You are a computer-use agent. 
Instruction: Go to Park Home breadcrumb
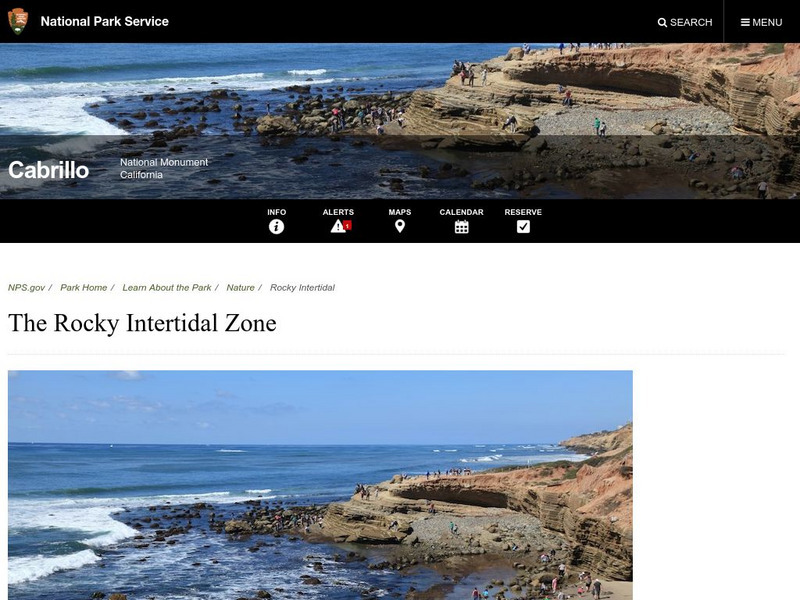[x=84, y=288]
